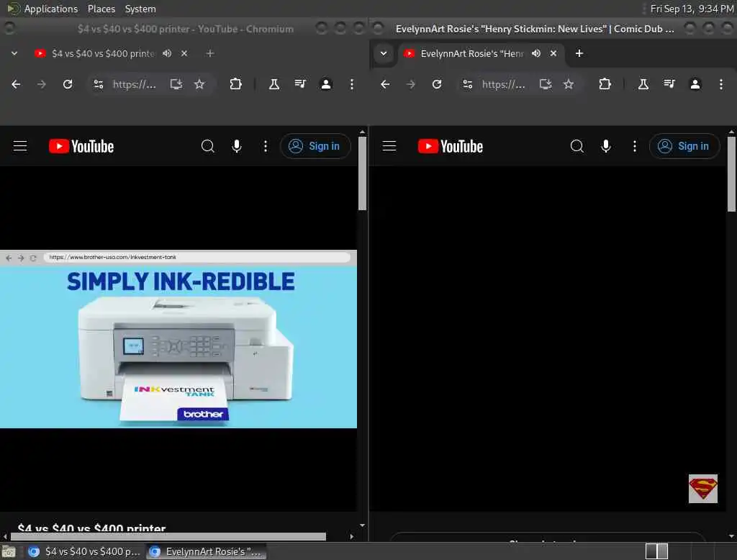Close the EvelynnArt Rosie's tab
The image size is (737, 560).
click(553, 53)
